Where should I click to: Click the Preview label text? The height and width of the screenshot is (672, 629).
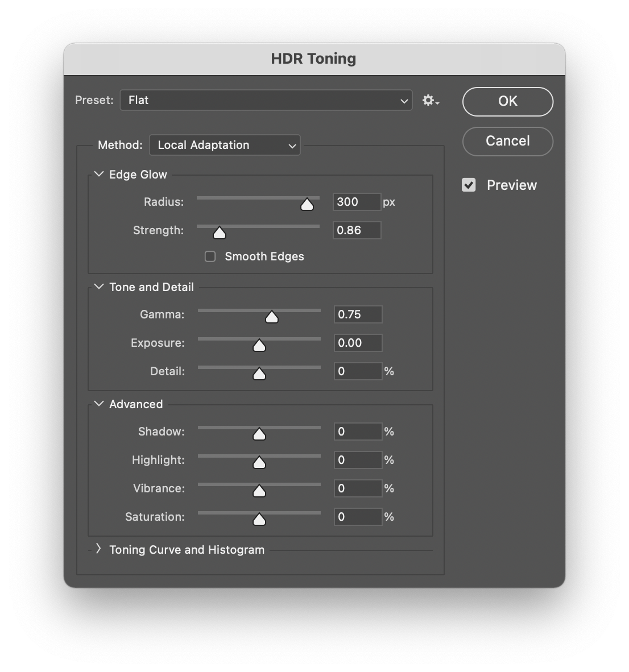[511, 185]
